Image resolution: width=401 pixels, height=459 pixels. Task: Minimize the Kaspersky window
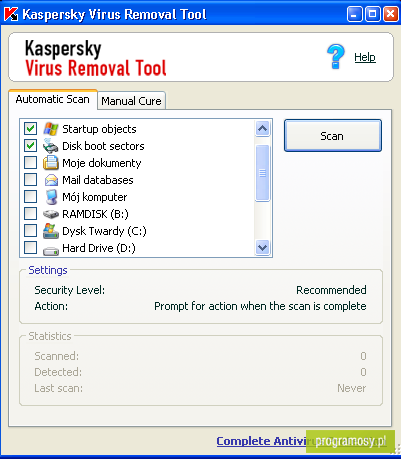[x=354, y=14]
